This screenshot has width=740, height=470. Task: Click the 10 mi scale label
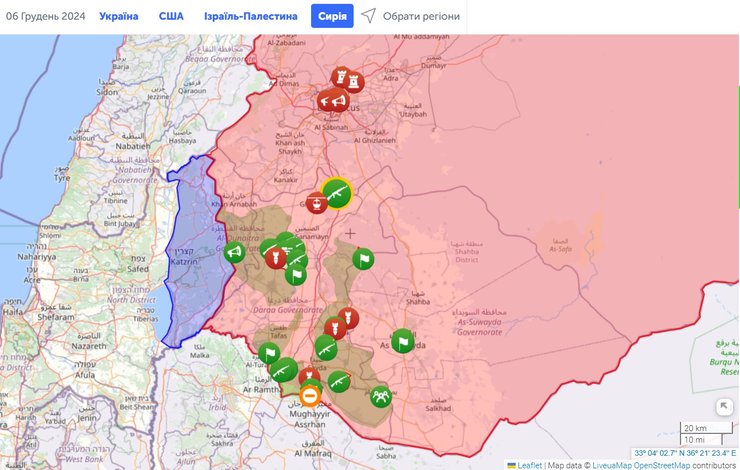pyautogui.click(x=694, y=440)
